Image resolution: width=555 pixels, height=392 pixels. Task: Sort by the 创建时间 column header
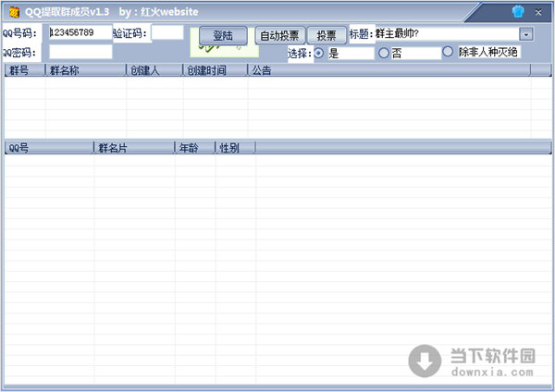click(x=215, y=70)
